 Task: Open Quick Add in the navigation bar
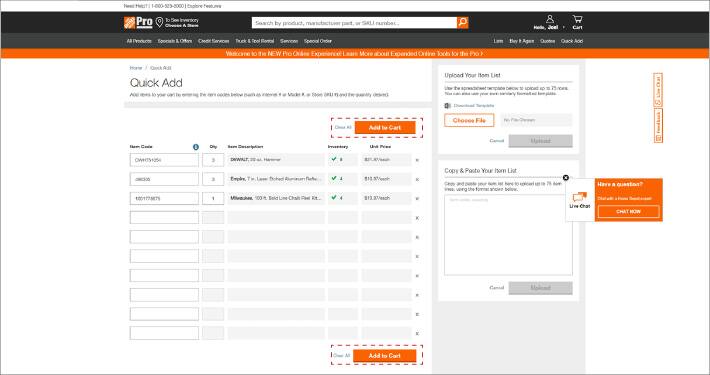pos(572,41)
